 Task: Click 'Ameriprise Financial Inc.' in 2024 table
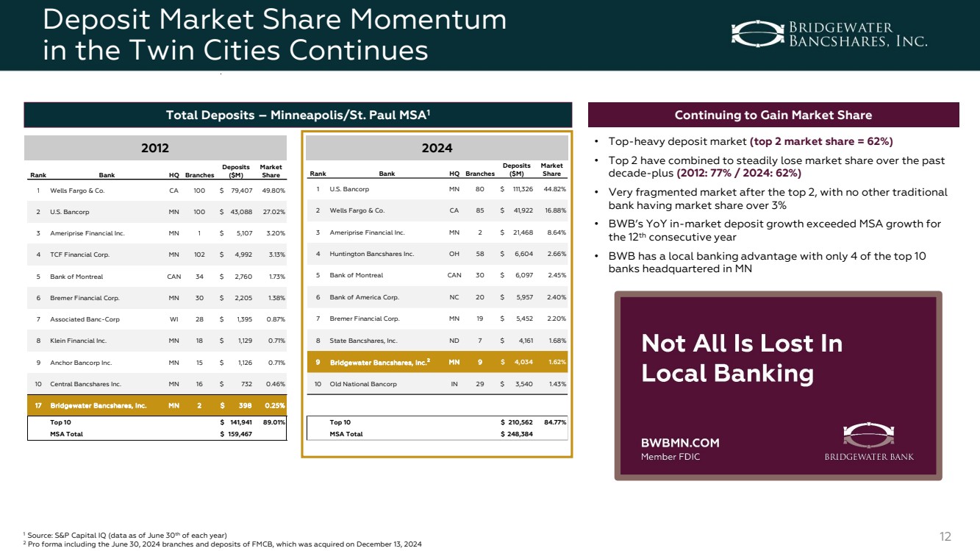(x=367, y=232)
